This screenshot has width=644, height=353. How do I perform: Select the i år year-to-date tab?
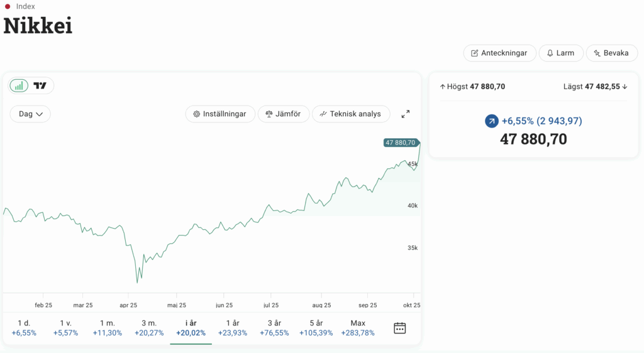pyautogui.click(x=191, y=328)
